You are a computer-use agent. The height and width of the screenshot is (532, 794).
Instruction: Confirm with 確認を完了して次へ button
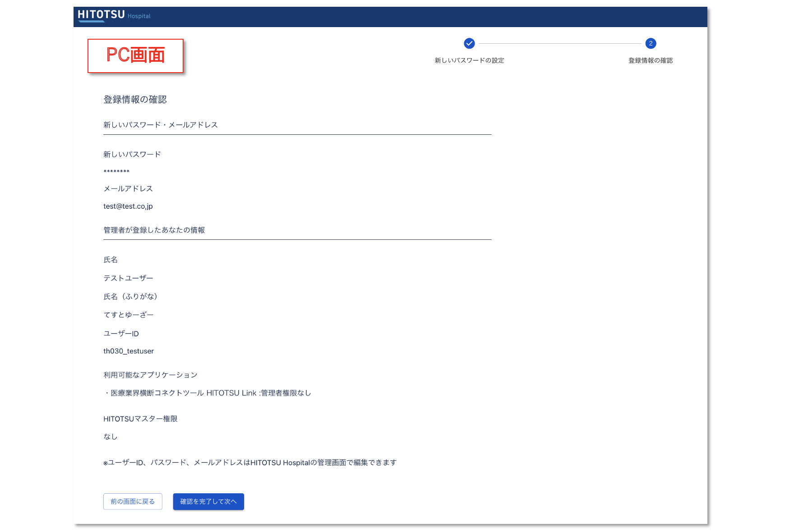click(208, 501)
